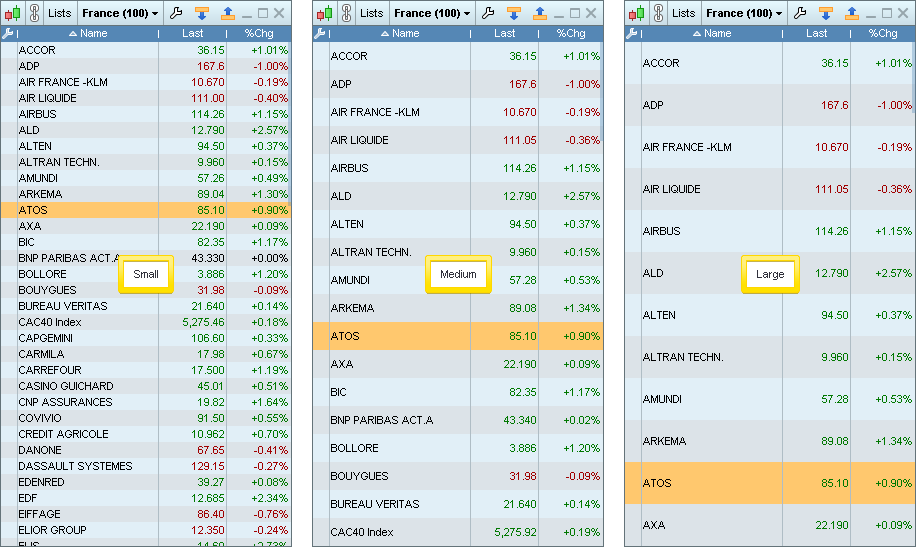Click candlestick chart icon in Large panel

pos(636,14)
